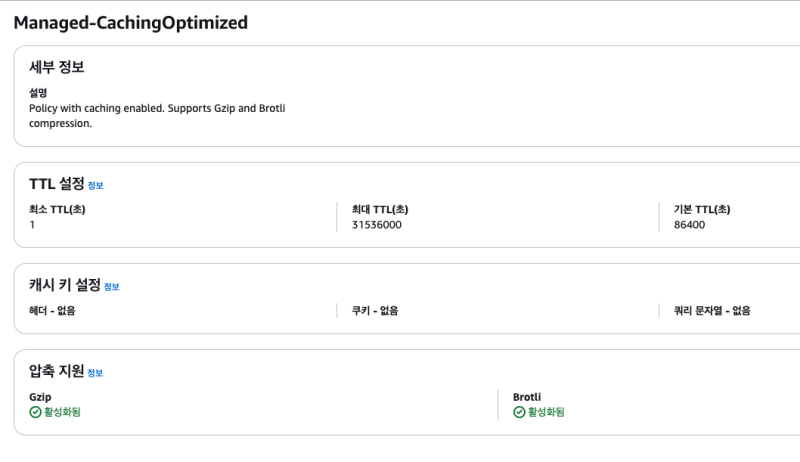This screenshot has height=462, width=800.
Task: Click the 설명 label in 세부 정보
Action: tap(38, 93)
